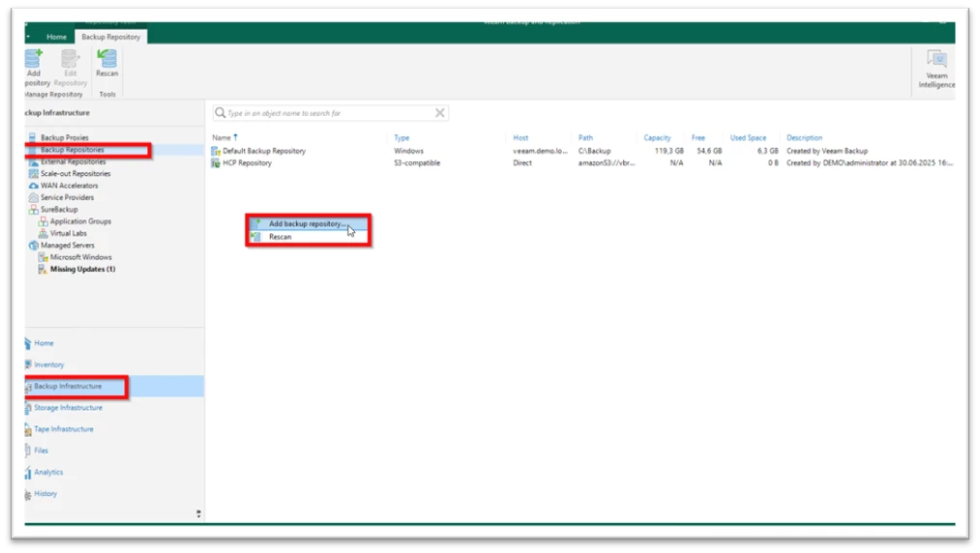Open the Files navigation view
The image size is (980, 553).
[42, 451]
